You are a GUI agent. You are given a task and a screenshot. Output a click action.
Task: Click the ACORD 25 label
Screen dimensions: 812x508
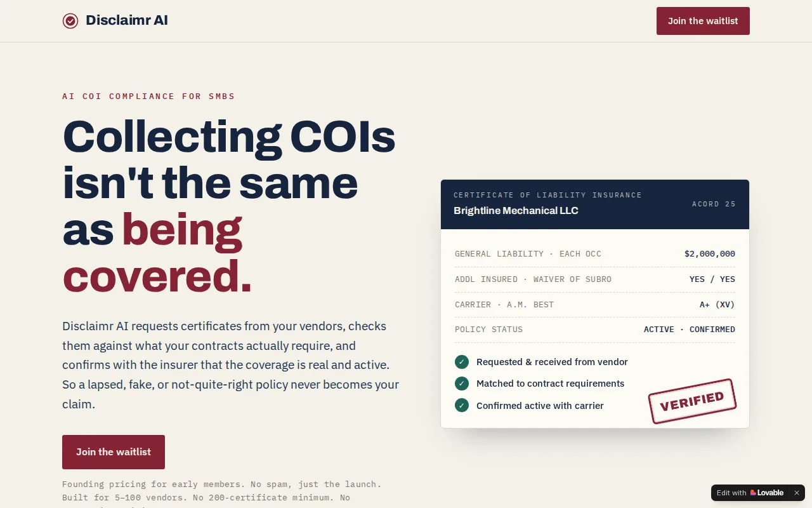point(714,204)
